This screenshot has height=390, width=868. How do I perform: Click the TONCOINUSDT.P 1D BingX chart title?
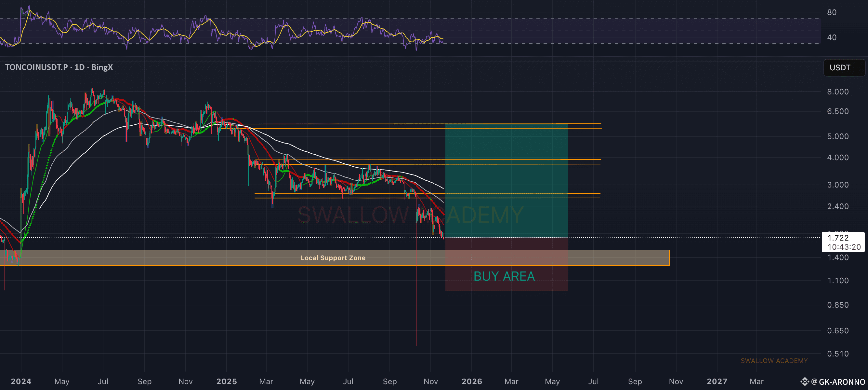click(59, 67)
